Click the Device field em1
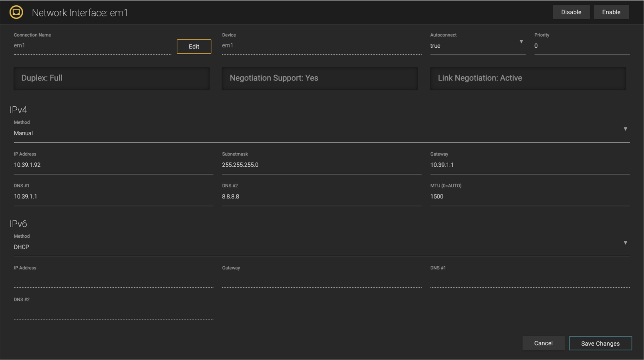This screenshot has height=360, width=644. tap(322, 46)
